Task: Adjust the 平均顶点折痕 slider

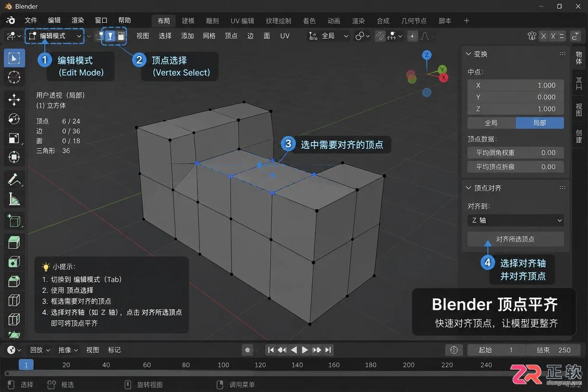Action: [x=516, y=167]
